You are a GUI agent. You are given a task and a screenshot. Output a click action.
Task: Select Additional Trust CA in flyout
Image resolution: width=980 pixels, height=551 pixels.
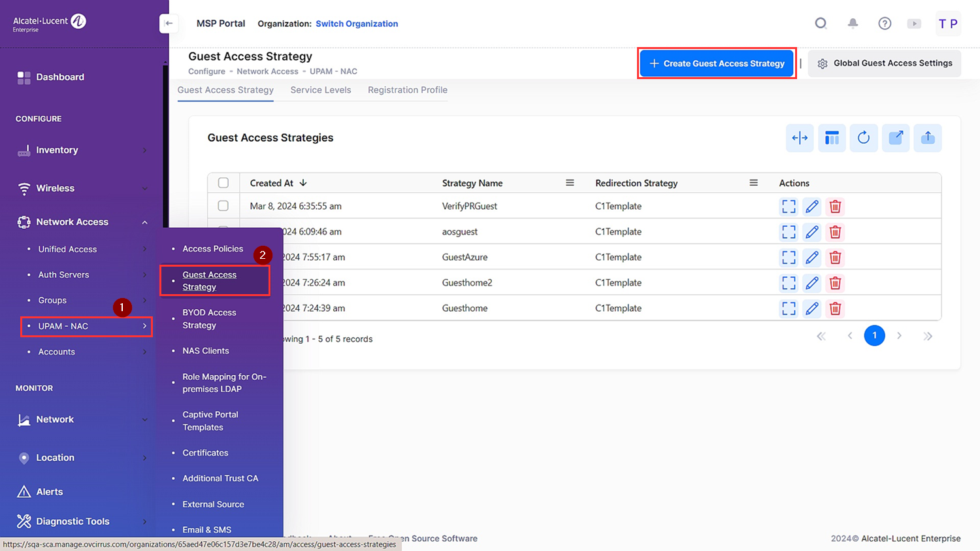[x=220, y=478]
